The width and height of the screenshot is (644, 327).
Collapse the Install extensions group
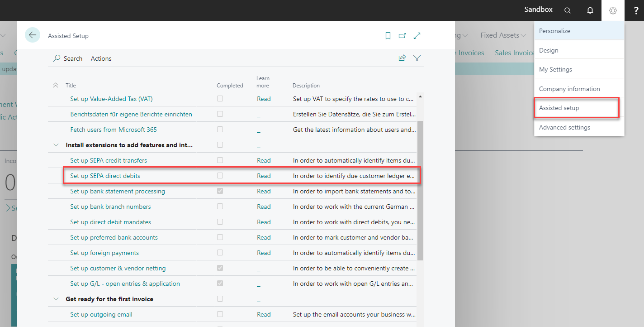(56, 144)
